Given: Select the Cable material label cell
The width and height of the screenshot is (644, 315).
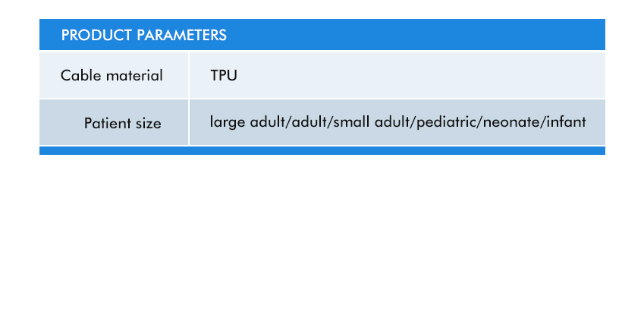Looking at the screenshot, I should [x=112, y=75].
